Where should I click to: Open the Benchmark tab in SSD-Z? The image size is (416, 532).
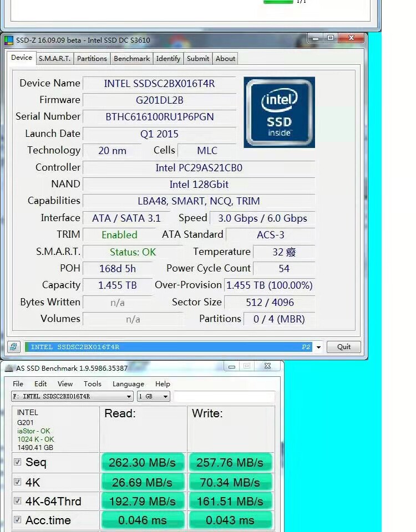(x=132, y=59)
